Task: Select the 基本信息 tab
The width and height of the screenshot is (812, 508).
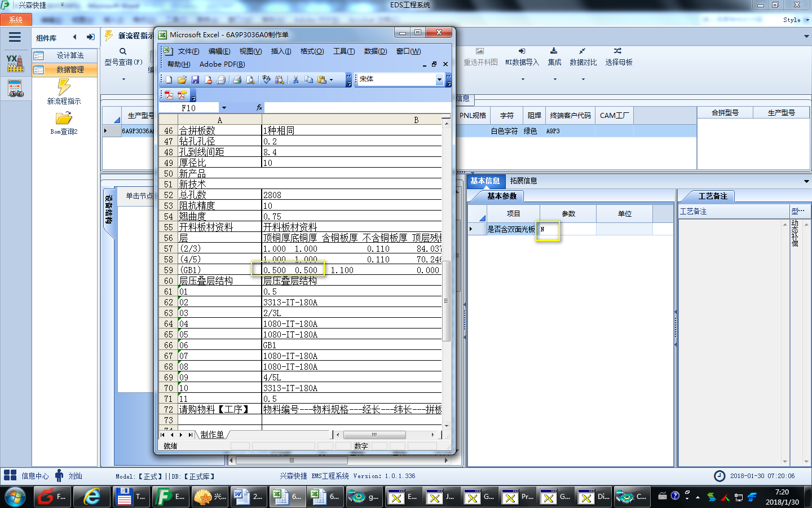Action: pyautogui.click(x=485, y=181)
